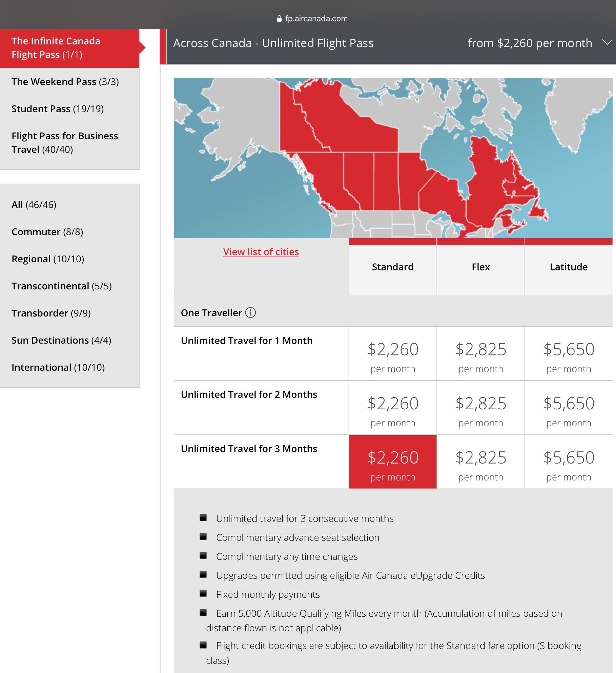Show All passes filter
Screen dimensions: 616x673
tap(69, 205)
